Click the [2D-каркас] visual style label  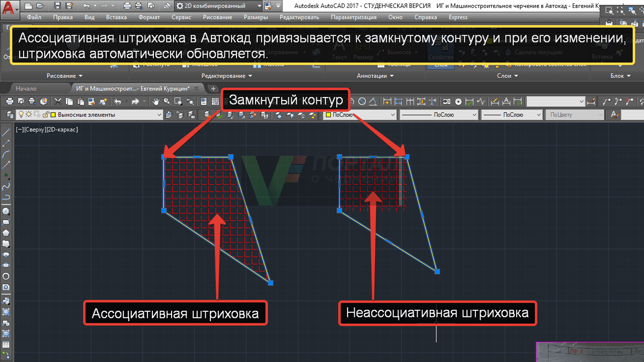click(63, 129)
